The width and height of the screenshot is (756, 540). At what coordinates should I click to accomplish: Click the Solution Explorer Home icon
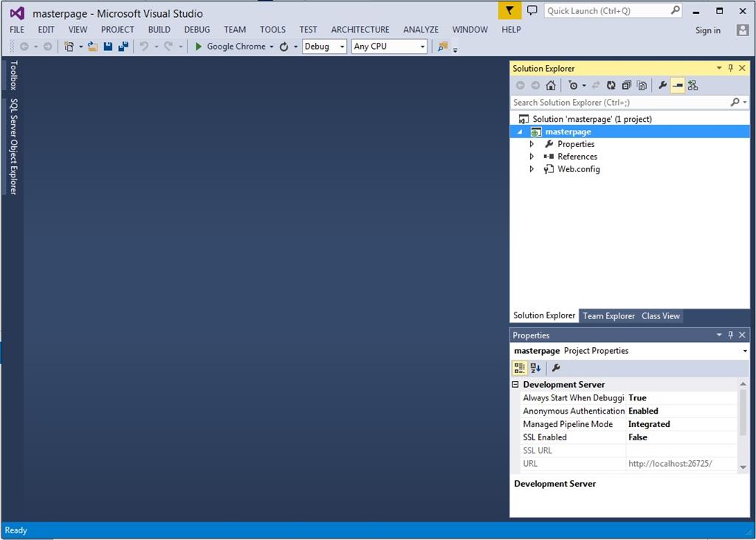551,86
